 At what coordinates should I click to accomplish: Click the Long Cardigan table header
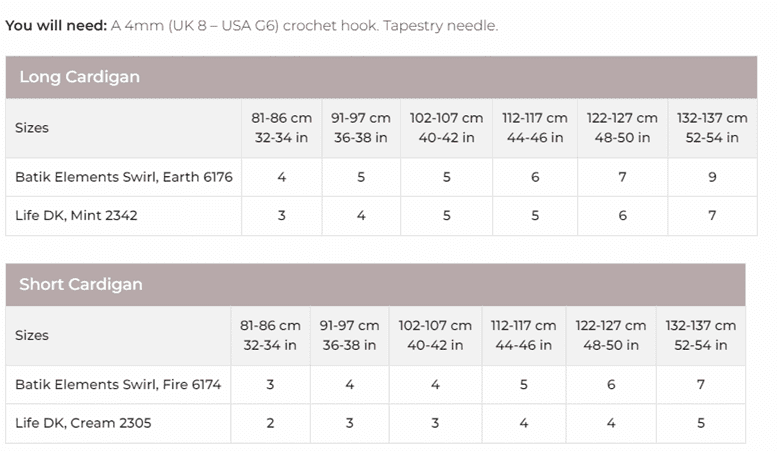(80, 77)
